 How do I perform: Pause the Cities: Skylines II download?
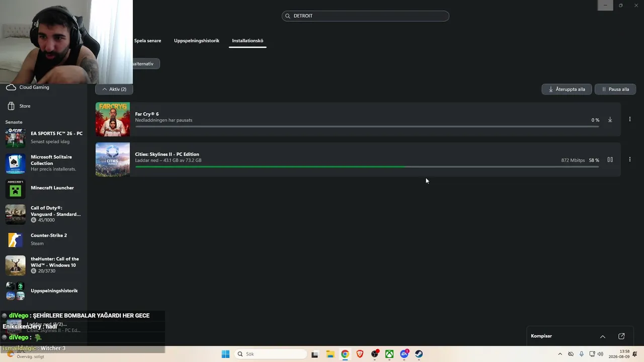click(x=610, y=160)
